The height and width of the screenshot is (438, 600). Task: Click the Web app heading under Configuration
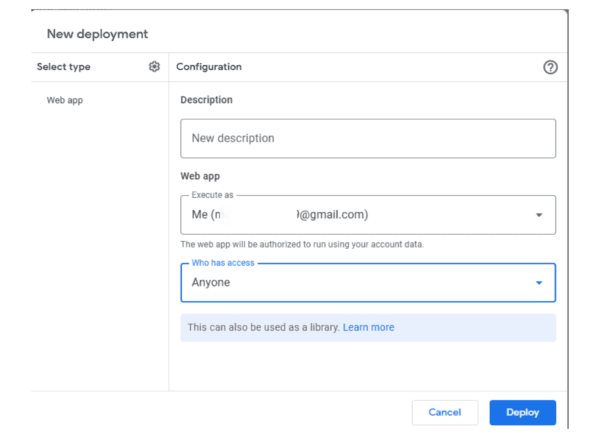(x=199, y=176)
